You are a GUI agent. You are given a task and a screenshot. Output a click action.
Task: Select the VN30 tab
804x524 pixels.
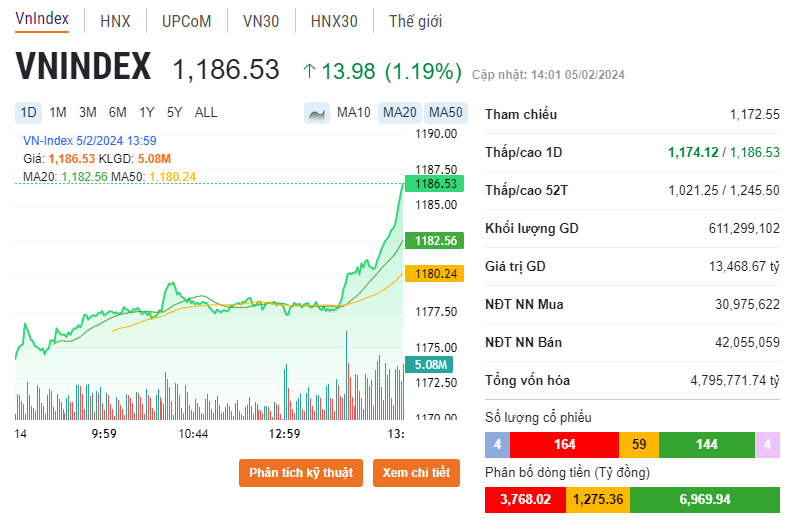pyautogui.click(x=261, y=21)
